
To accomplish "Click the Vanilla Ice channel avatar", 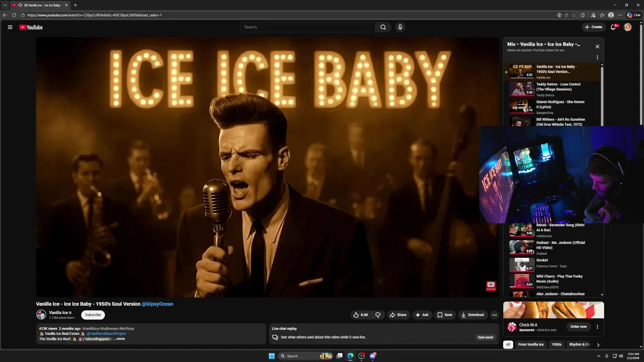I will click(x=41, y=315).
